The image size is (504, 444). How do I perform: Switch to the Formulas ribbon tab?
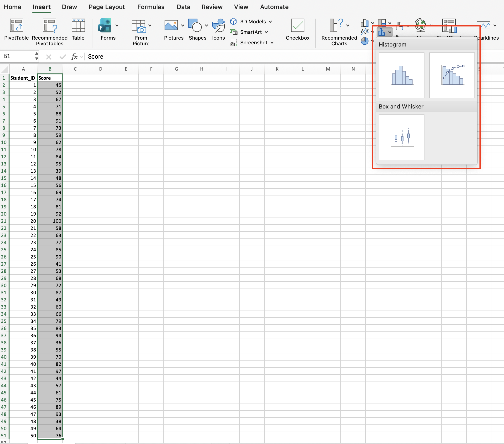coord(151,7)
